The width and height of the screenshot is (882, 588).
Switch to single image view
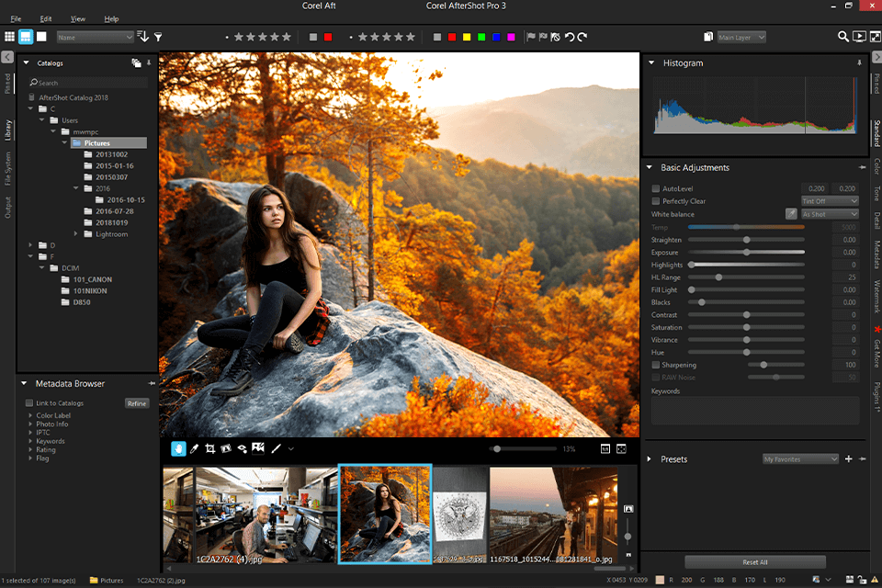pyautogui.click(x=41, y=37)
